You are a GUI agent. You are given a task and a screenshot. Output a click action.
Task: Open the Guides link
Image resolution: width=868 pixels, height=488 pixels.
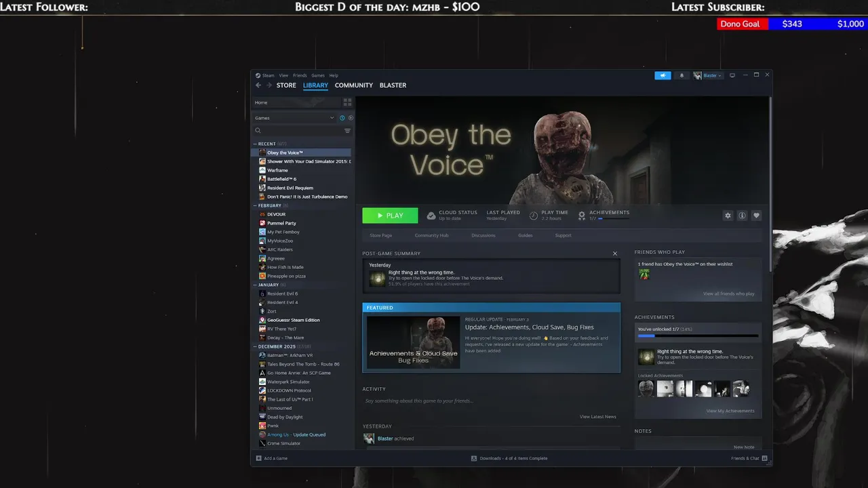(526, 235)
